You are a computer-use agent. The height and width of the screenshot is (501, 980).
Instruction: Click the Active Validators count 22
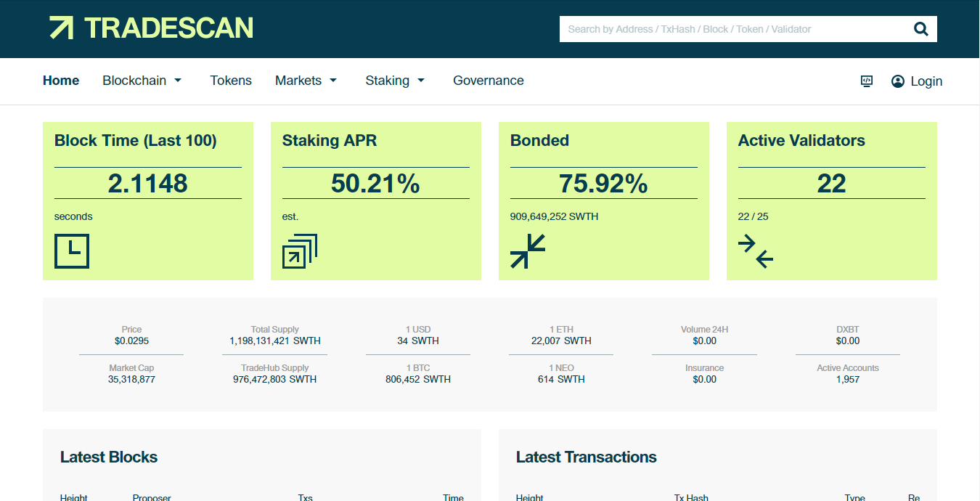832,183
